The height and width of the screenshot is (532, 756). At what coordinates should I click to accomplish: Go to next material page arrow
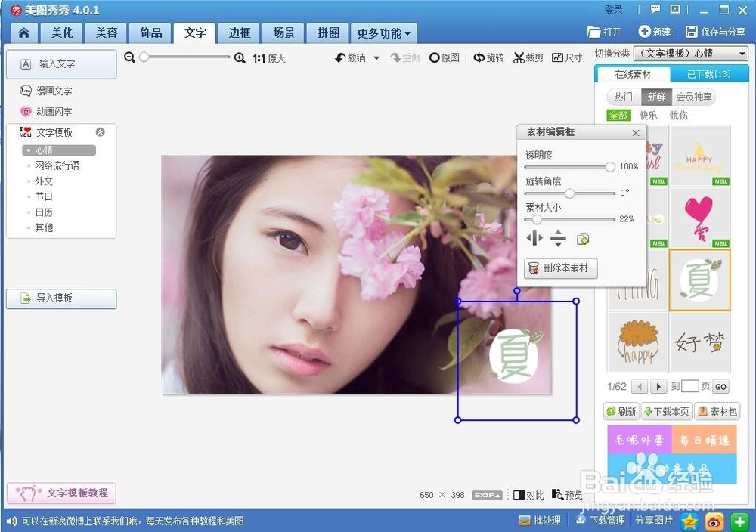tap(658, 386)
